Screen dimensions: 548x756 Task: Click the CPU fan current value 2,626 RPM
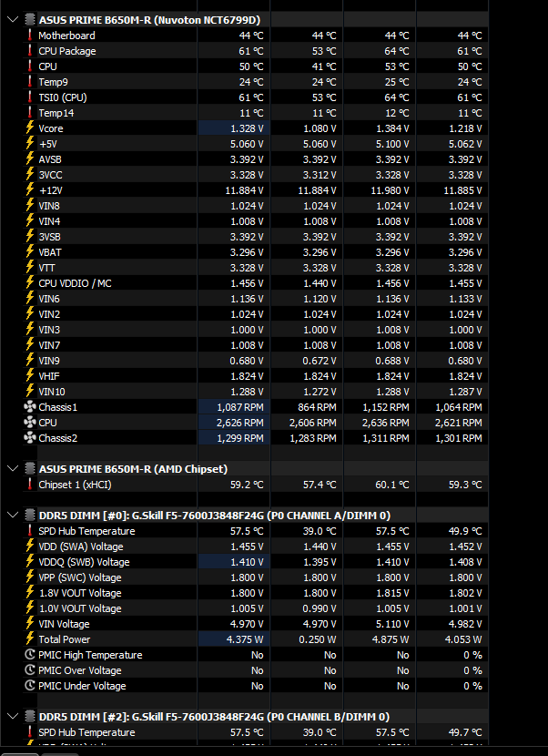click(x=240, y=423)
